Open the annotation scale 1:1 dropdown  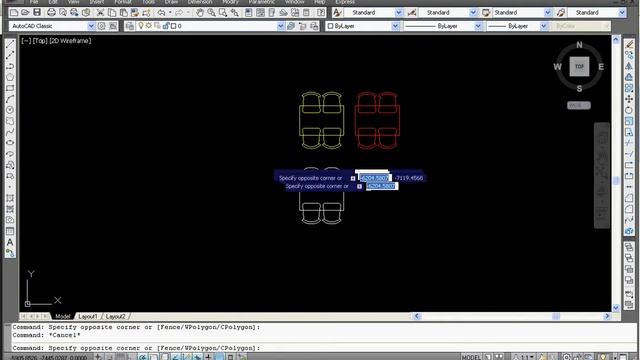point(524,357)
